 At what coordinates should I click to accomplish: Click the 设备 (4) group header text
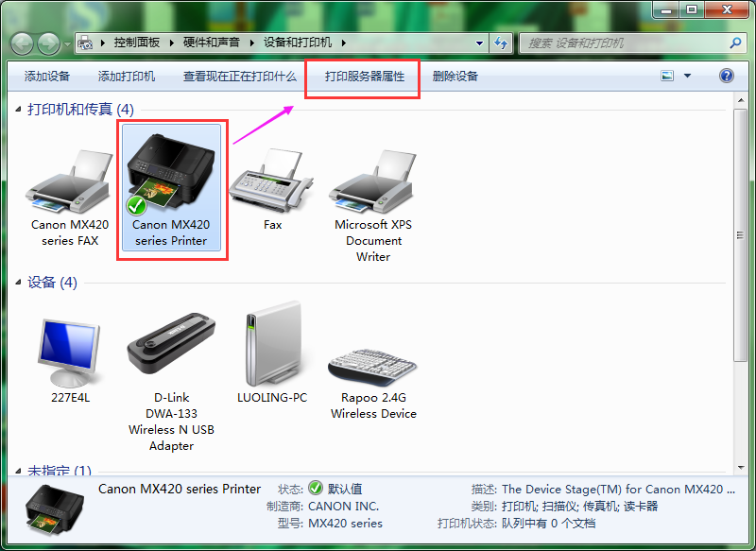tap(52, 282)
